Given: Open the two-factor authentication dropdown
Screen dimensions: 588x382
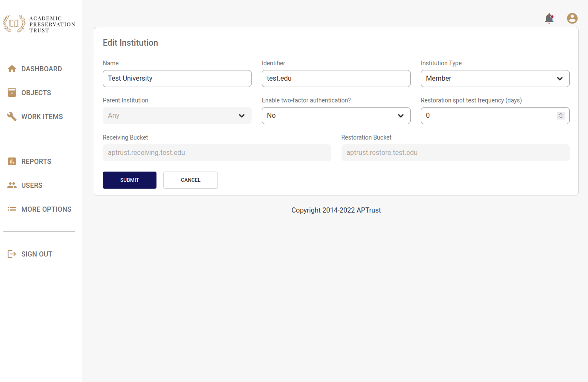Looking at the screenshot, I should coord(336,116).
